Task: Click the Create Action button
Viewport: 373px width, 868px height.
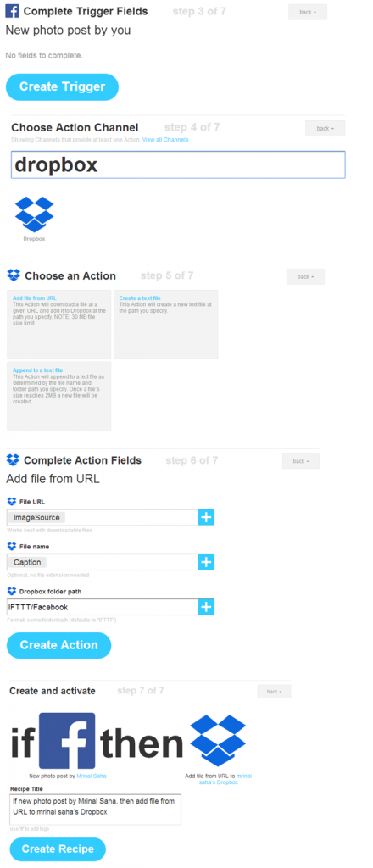Action: point(58,645)
